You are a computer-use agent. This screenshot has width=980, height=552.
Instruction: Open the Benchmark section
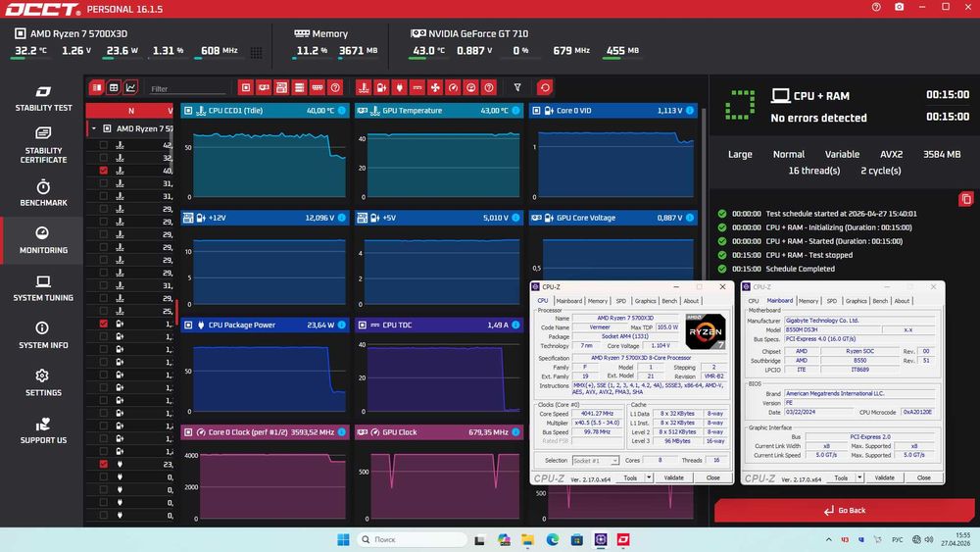coord(43,193)
